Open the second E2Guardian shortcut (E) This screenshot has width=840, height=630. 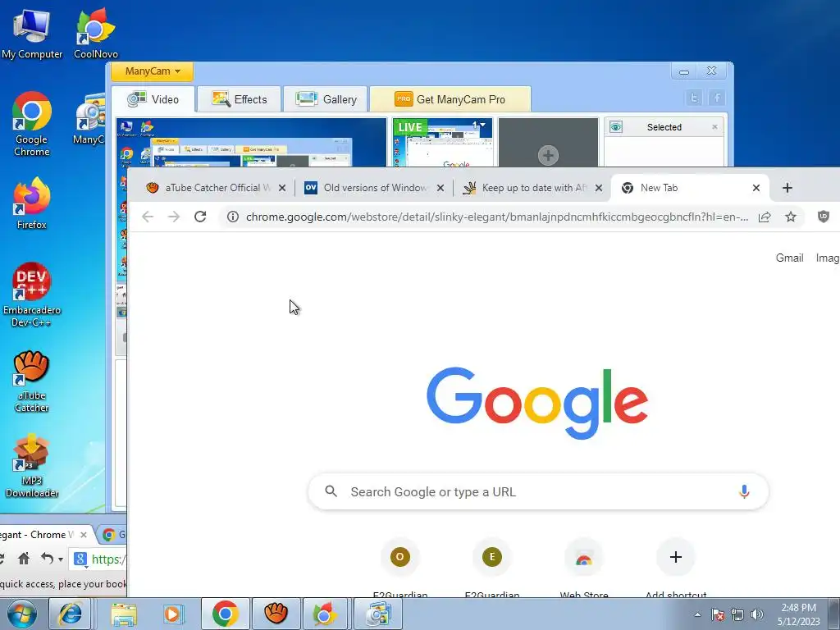[492, 557]
